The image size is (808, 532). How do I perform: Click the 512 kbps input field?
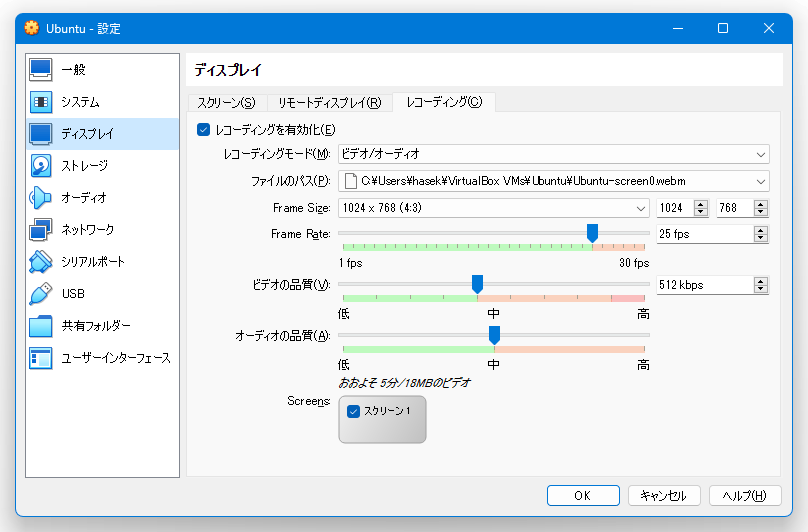[705, 285]
